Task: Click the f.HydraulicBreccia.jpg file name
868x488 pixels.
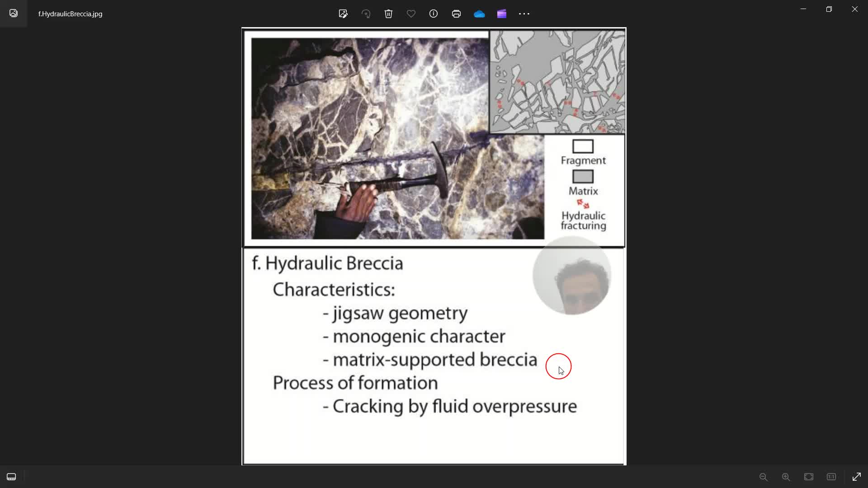Action: 70,14
